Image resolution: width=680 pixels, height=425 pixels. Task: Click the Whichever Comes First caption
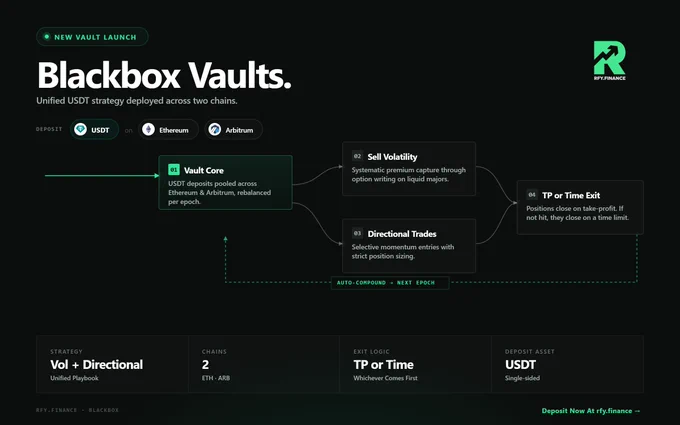386,378
